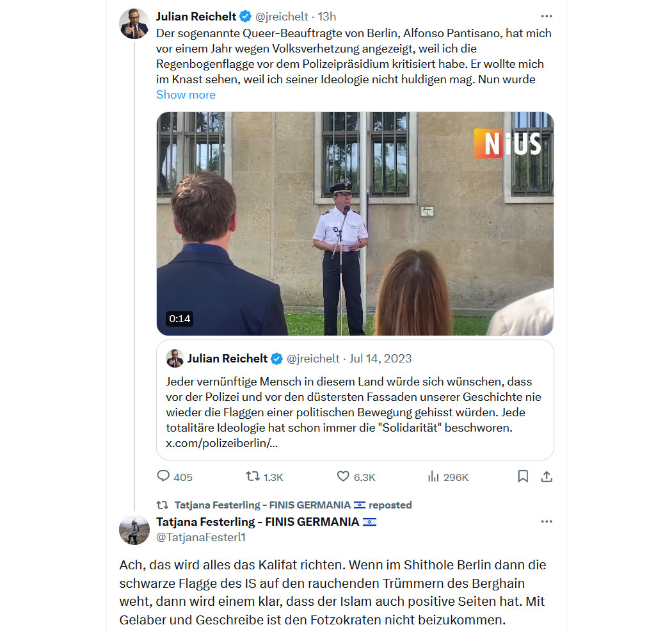The image size is (672, 634).
Task: Click the x.com/polizeiberlin link
Action: [221, 443]
